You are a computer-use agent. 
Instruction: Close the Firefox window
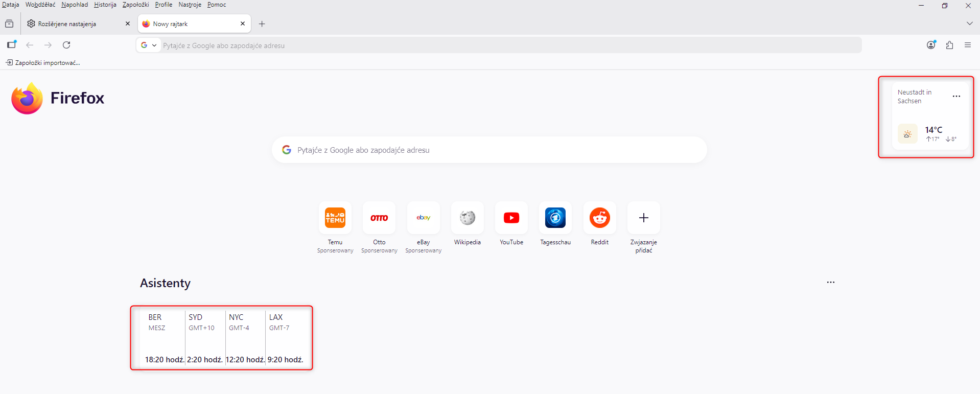click(968, 6)
